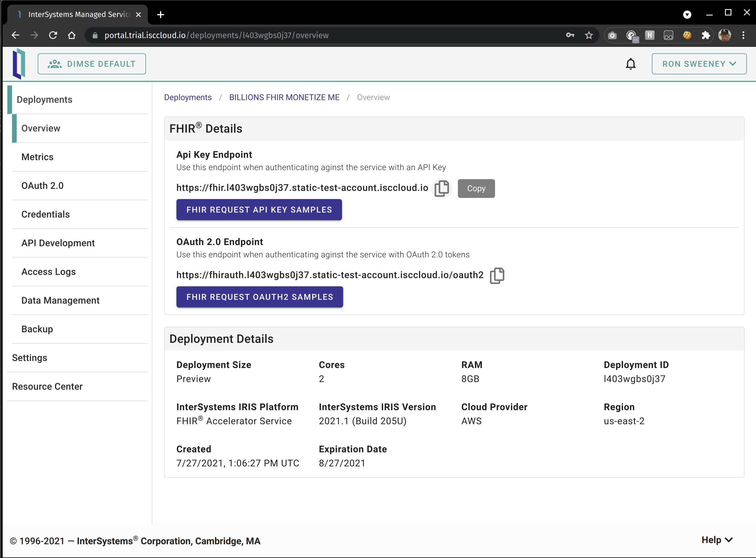
Task: Open Data Management section
Action: click(80, 301)
